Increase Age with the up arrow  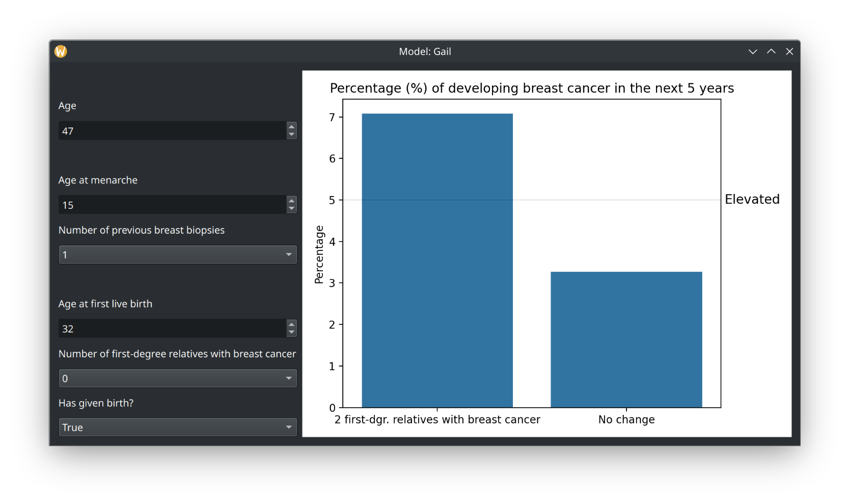click(291, 126)
